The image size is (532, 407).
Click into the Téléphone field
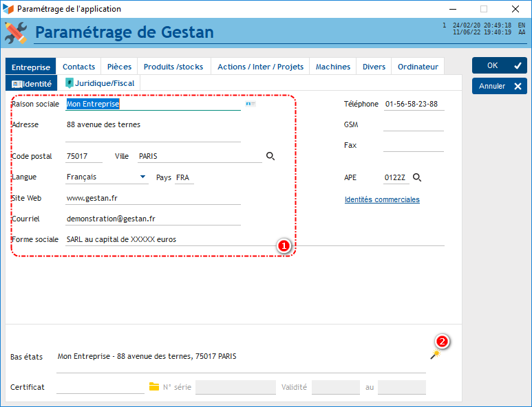point(413,104)
